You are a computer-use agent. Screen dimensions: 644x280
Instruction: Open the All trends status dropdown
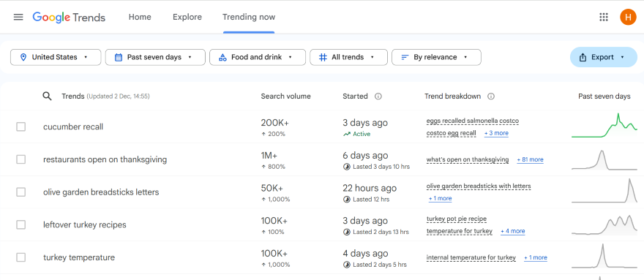[348, 57]
